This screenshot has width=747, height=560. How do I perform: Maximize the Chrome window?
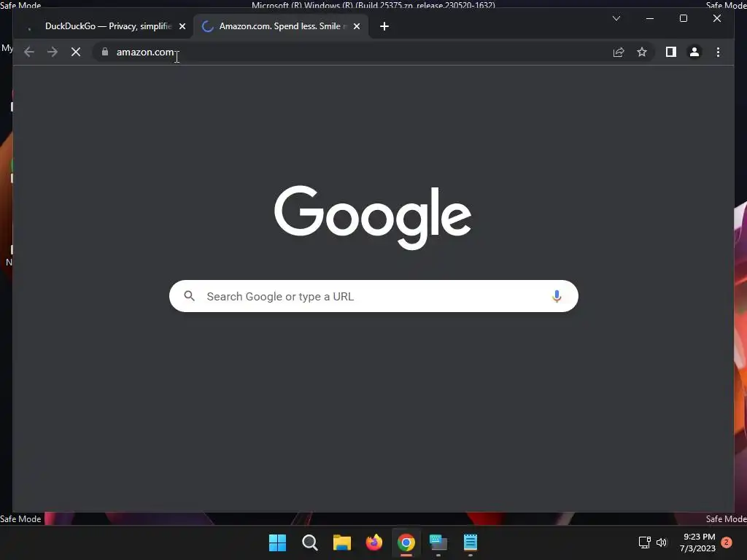(683, 18)
